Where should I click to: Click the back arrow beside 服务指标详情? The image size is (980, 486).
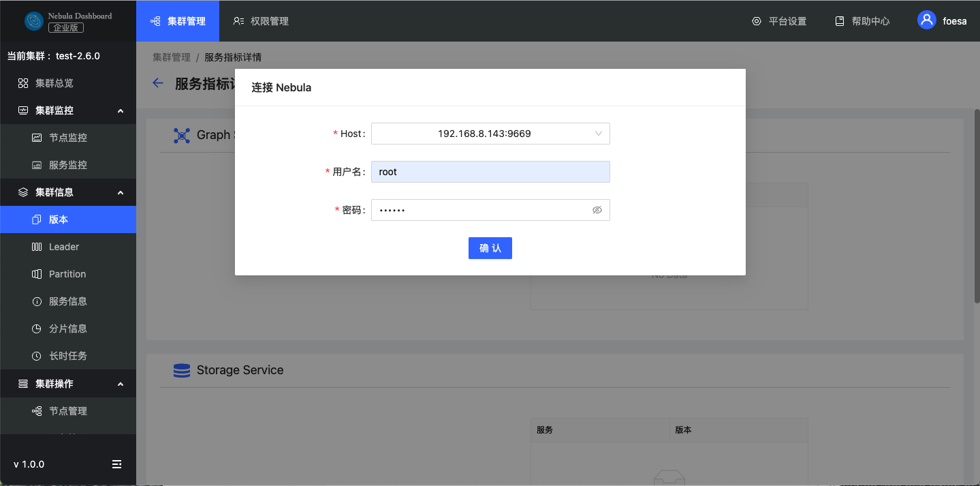(158, 83)
